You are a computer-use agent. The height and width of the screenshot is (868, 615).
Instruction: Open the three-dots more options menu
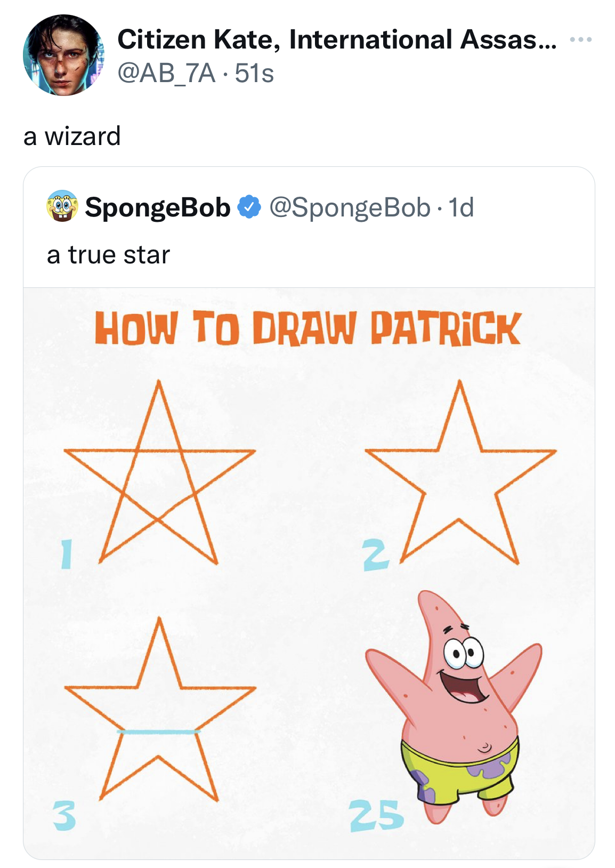tap(580, 39)
